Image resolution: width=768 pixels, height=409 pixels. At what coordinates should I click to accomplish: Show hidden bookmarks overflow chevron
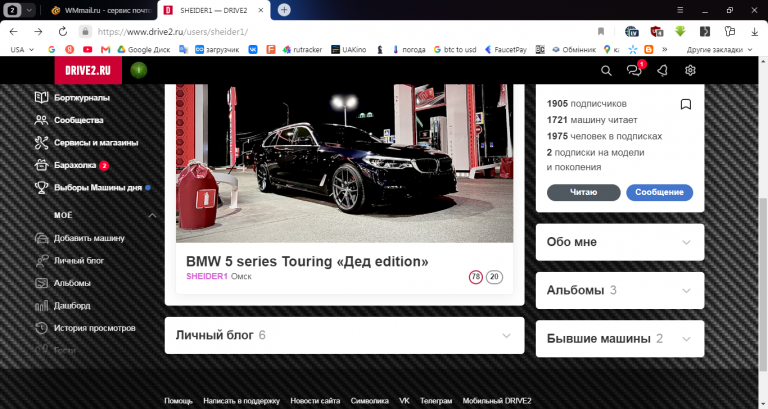click(x=664, y=49)
